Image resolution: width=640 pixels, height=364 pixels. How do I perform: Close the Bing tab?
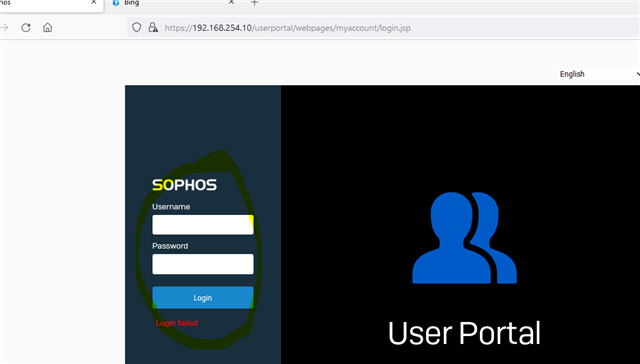point(231,2)
